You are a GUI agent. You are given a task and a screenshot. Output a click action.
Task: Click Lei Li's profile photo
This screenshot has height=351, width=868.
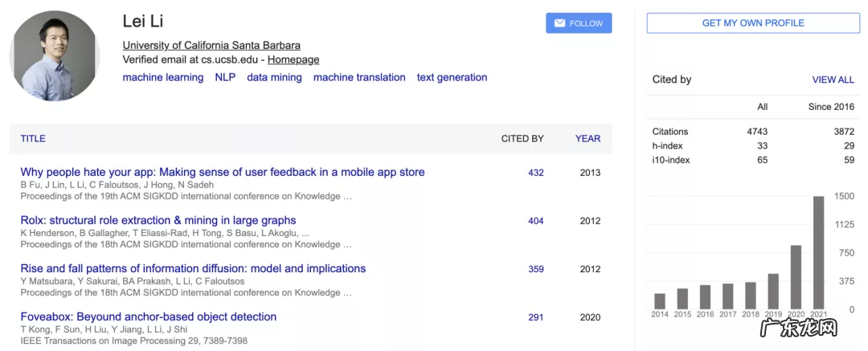[x=55, y=55]
